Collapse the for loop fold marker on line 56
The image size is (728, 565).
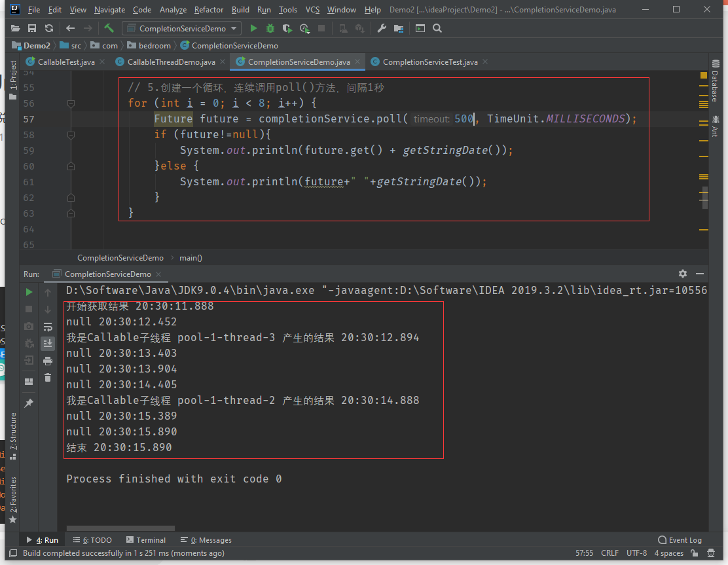(x=71, y=103)
